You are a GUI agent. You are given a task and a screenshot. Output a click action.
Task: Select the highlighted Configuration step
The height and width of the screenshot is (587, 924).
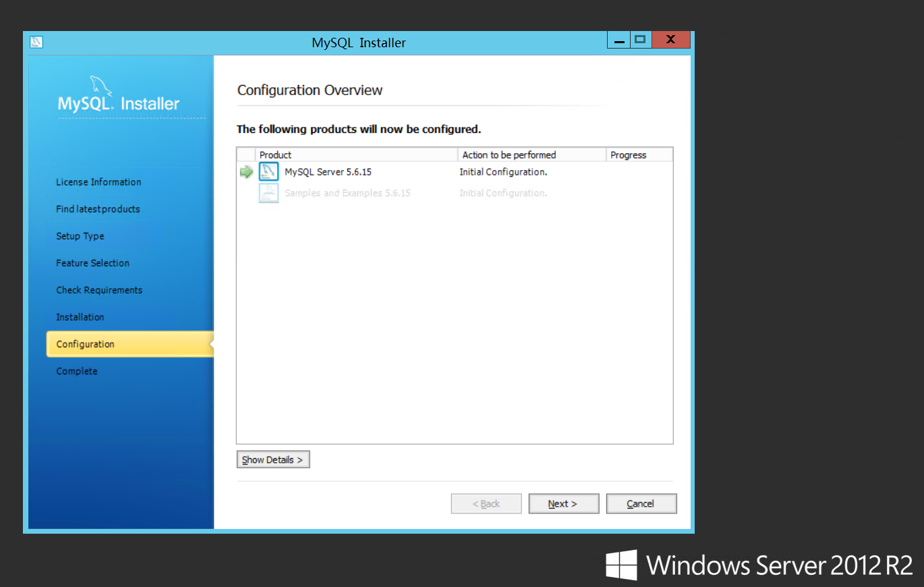[129, 344]
